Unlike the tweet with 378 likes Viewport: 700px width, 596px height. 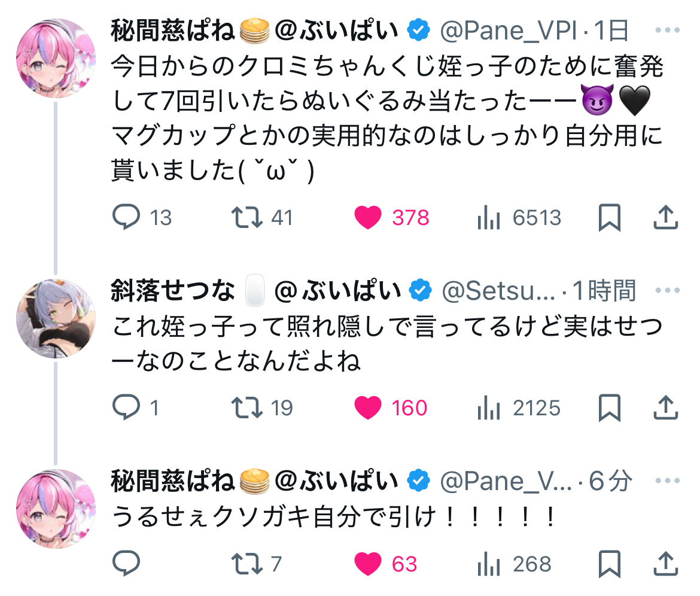point(368,218)
